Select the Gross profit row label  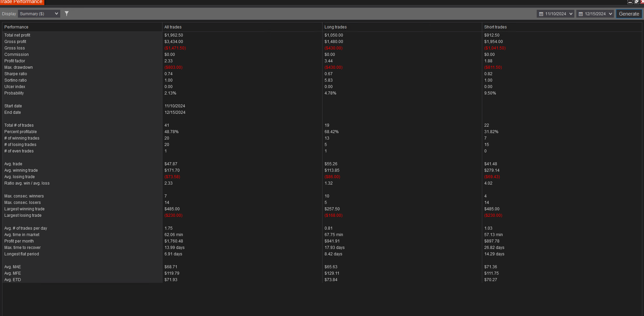[15, 42]
